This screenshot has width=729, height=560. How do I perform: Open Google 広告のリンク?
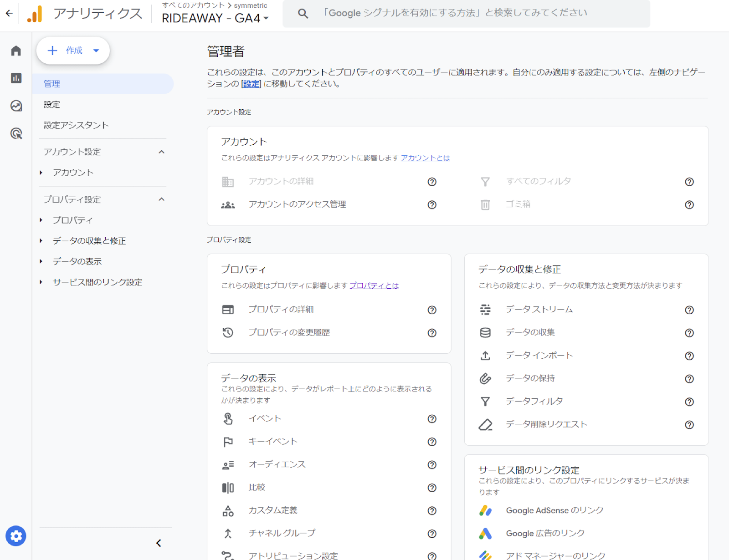pos(545,533)
